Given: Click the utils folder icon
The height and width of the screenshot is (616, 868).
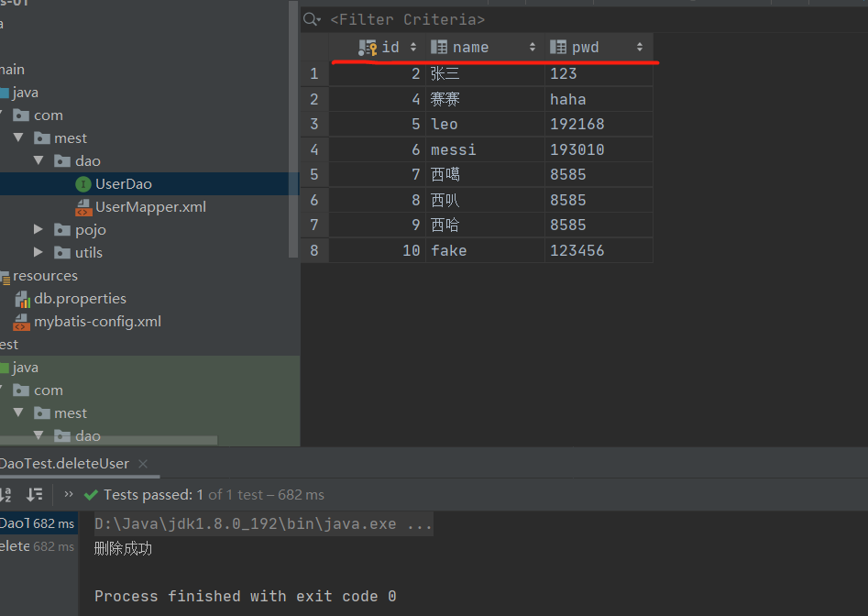Looking at the screenshot, I should click(62, 252).
